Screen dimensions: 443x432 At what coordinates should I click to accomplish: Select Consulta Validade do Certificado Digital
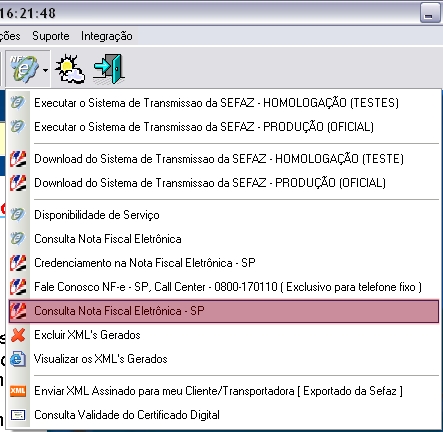(x=224, y=415)
